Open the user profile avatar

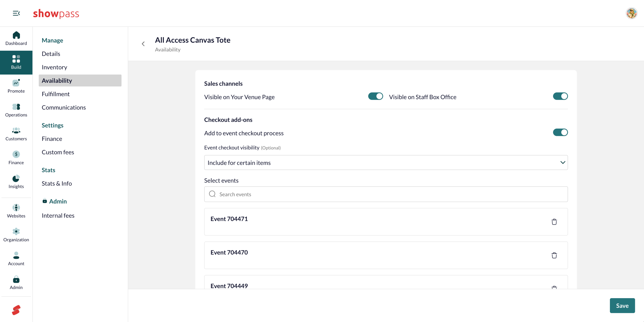pyautogui.click(x=631, y=13)
